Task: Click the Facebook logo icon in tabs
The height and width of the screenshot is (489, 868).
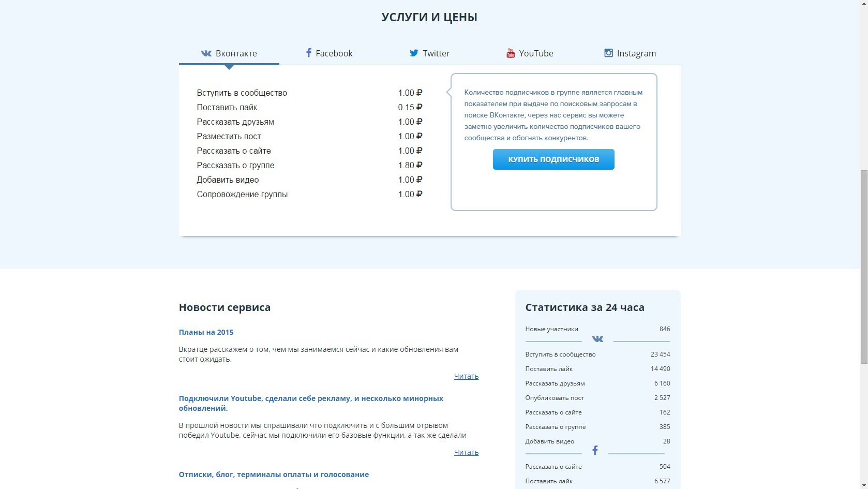Action: coord(309,53)
